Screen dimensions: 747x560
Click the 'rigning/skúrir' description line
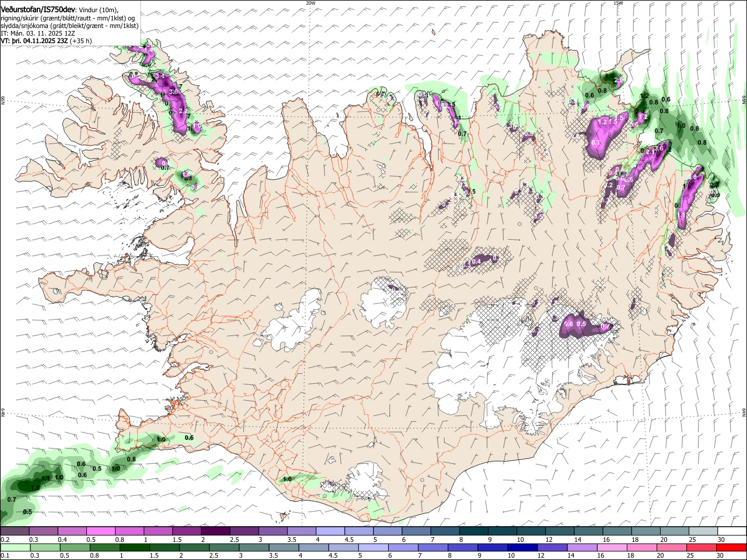pyautogui.click(x=68, y=18)
